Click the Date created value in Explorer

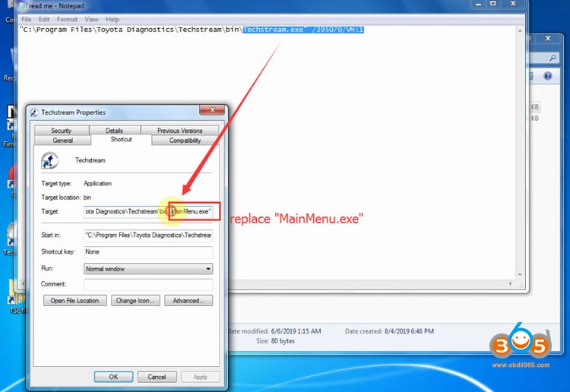pos(409,331)
